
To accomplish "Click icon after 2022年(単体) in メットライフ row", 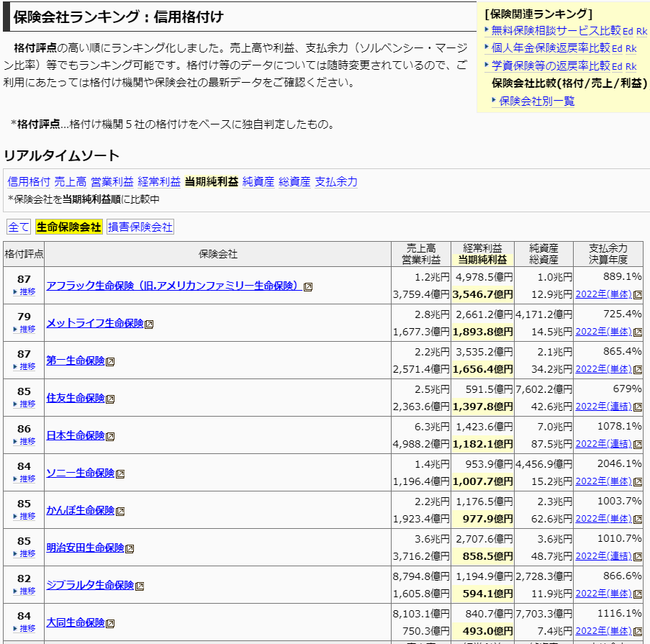I will pos(638,332).
